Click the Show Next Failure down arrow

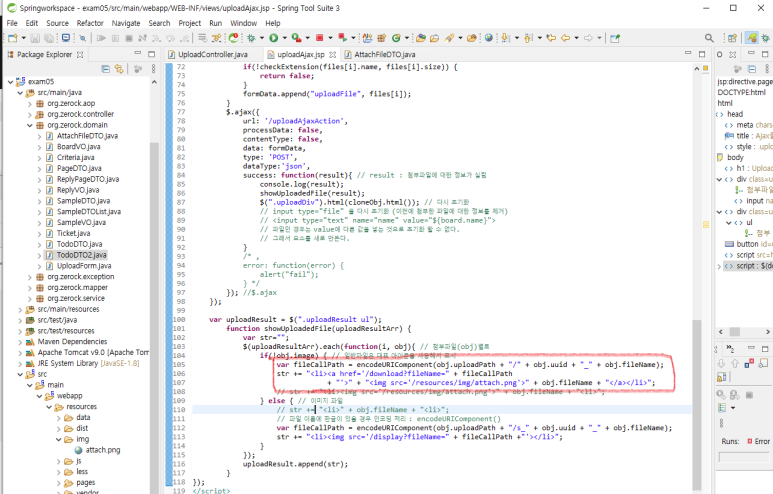point(721,364)
